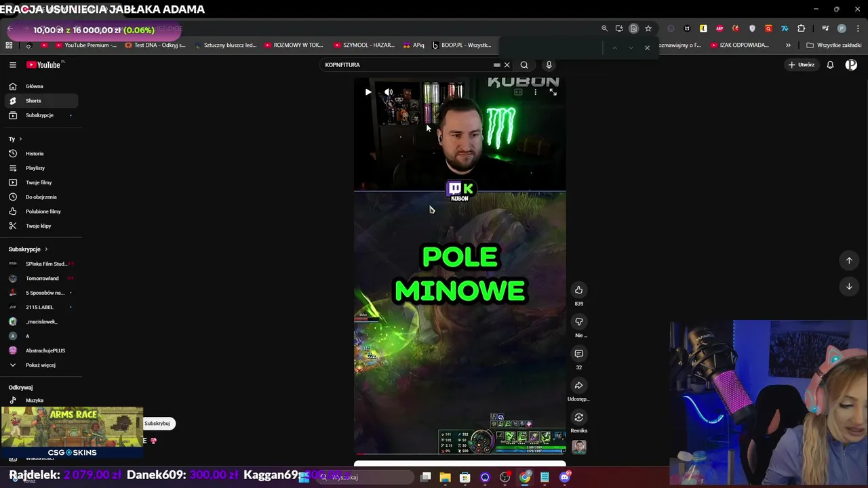Viewport: 868px width, 488px height.
Task: Click the YouTube logo
Action: (x=45, y=65)
